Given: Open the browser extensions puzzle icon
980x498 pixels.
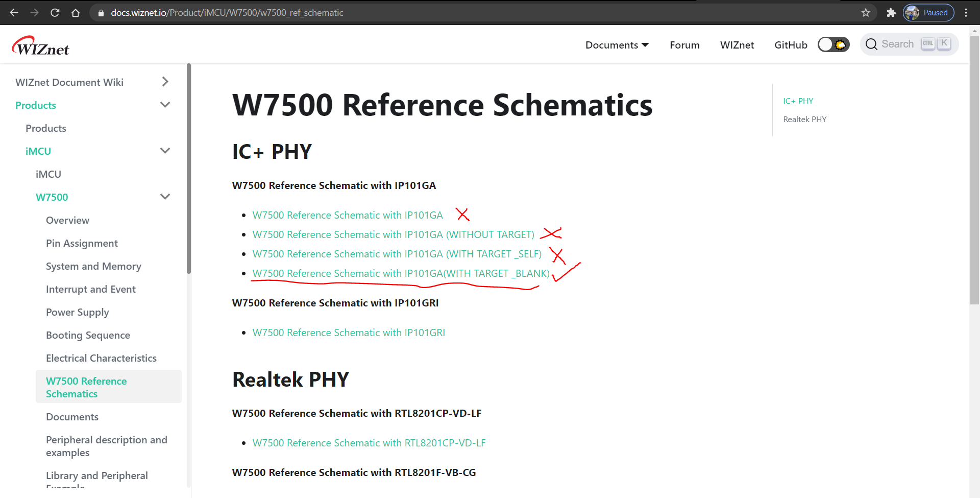Looking at the screenshot, I should (891, 13).
